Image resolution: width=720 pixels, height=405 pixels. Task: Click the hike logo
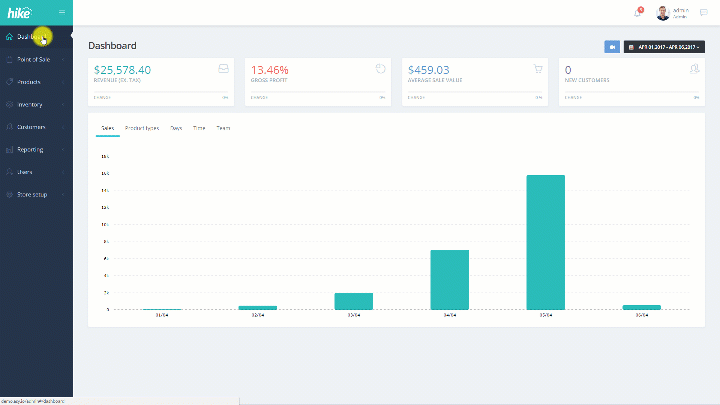(20, 12)
